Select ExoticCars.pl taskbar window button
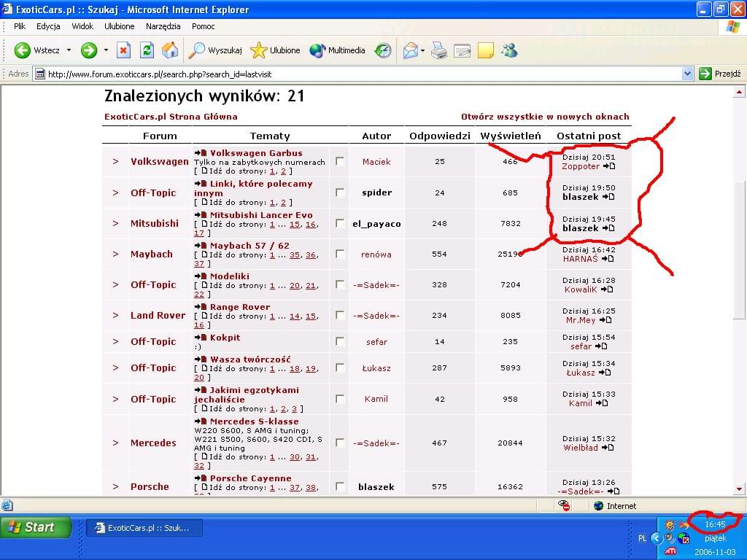747x560 pixels. click(x=145, y=528)
